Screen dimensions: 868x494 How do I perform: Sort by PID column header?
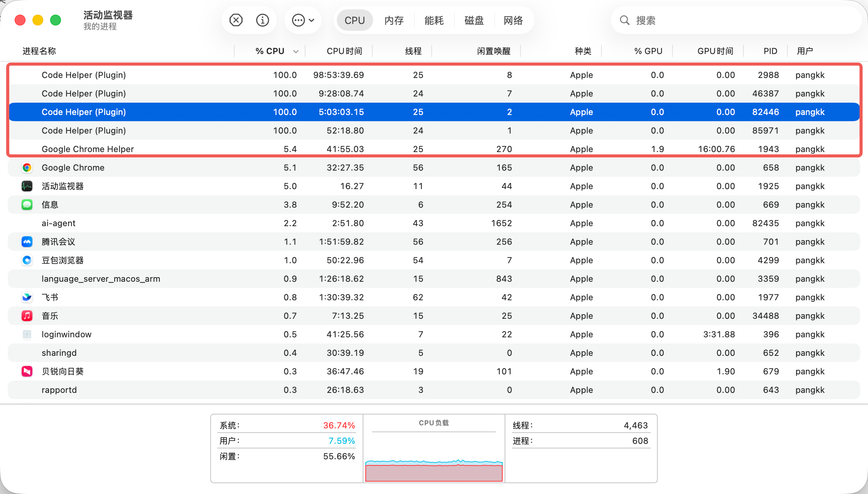pos(770,51)
